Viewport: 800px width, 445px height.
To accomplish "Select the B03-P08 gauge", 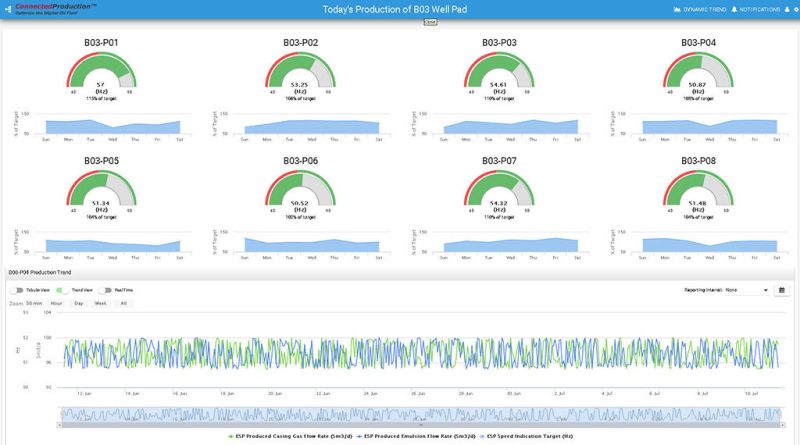I will [698, 189].
